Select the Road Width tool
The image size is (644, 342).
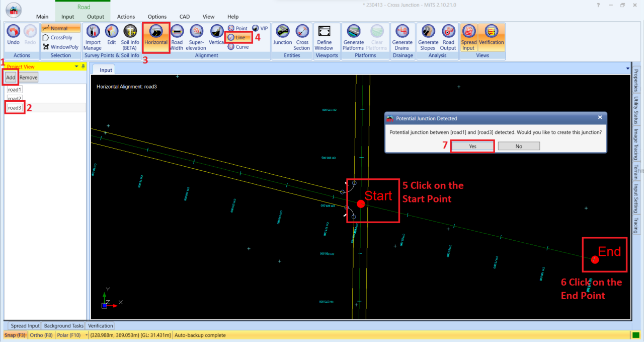coord(177,35)
